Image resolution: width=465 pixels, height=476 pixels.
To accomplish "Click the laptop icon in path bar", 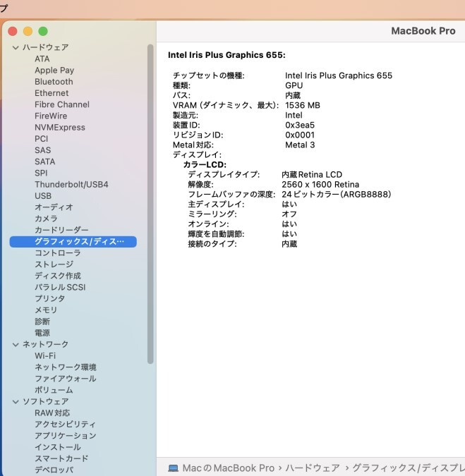I will [173, 468].
